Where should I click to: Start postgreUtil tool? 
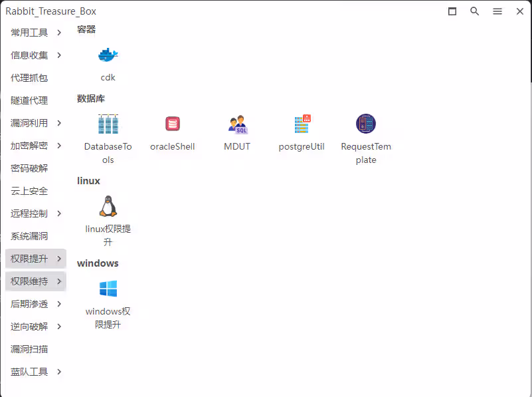click(302, 124)
